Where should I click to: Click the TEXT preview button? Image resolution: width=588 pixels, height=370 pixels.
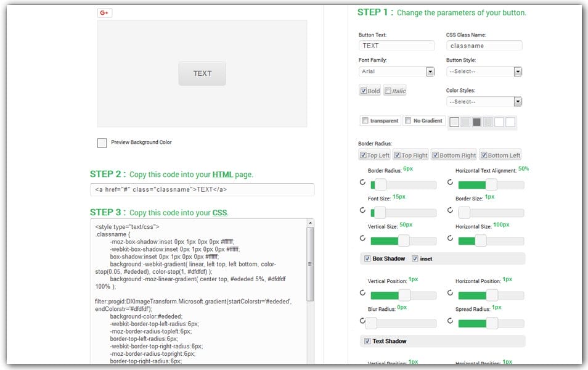point(202,73)
